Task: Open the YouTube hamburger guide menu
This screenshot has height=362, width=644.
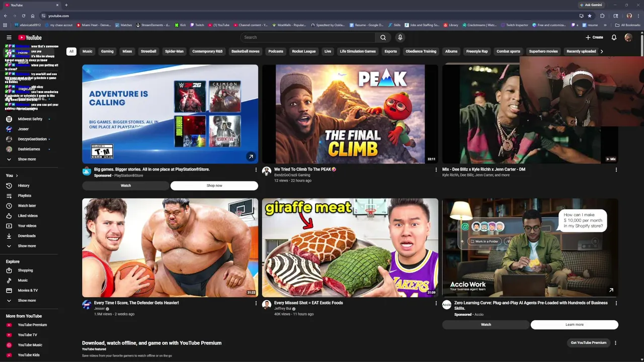Action: coord(9,37)
